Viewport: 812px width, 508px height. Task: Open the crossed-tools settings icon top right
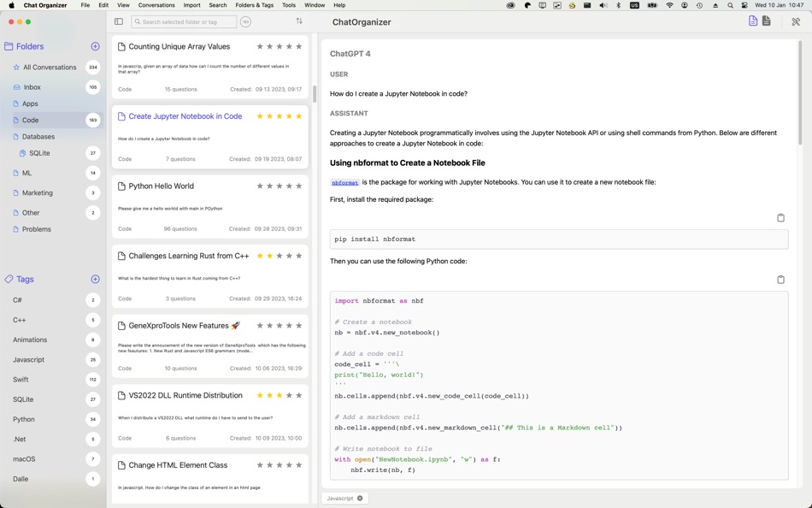click(795, 21)
